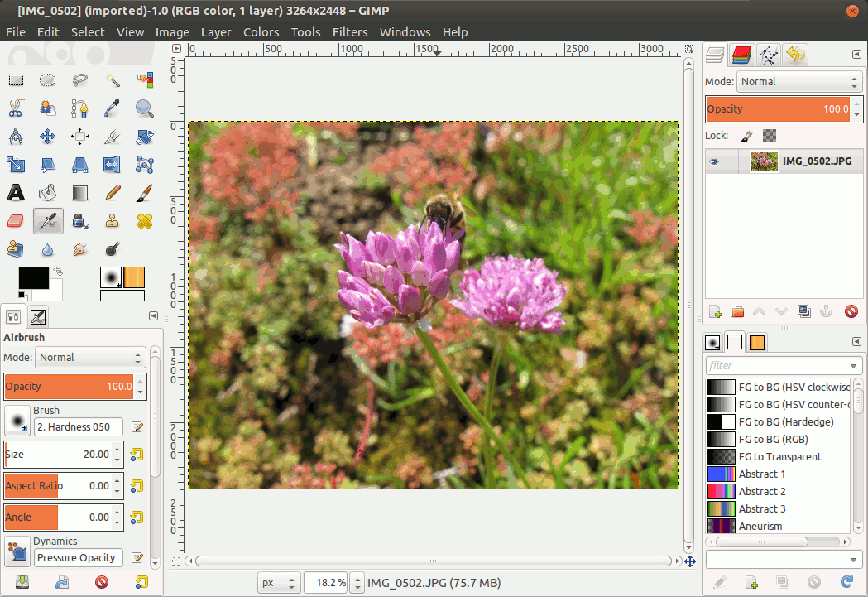Screen dimensions: 868x597
Task: Switch to the Gradients tab
Action: pos(756,341)
